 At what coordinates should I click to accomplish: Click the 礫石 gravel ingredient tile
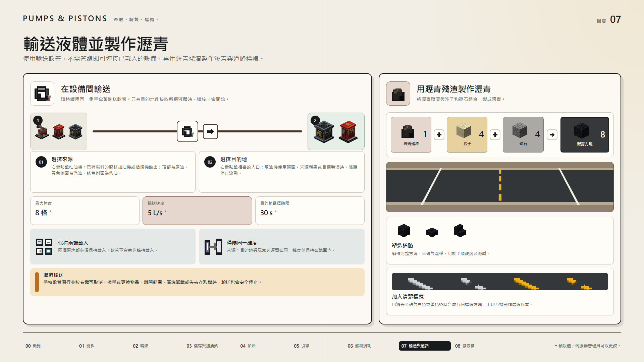(523, 135)
